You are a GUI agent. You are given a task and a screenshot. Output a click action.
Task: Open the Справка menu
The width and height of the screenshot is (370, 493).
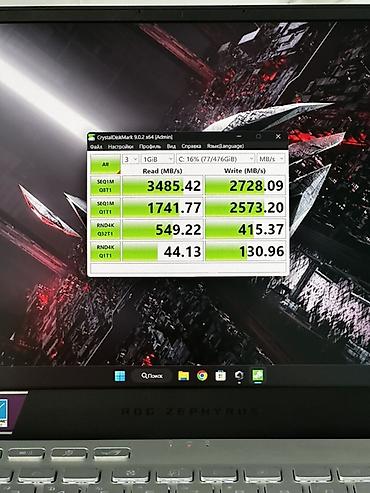(191, 146)
